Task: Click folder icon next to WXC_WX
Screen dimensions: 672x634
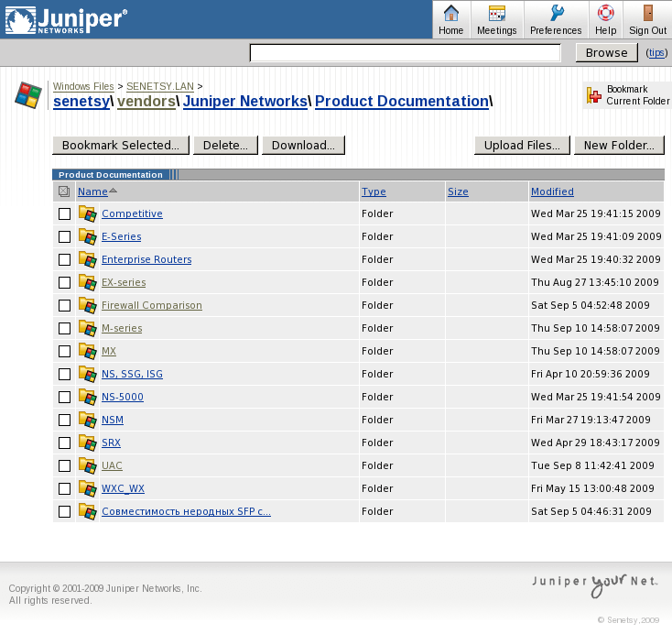Action: (87, 488)
